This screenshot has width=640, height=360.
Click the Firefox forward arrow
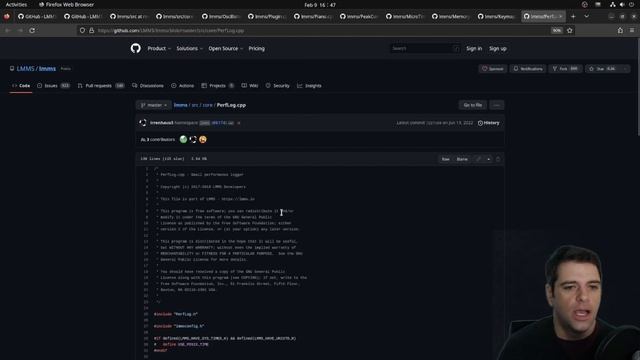tap(20, 30)
